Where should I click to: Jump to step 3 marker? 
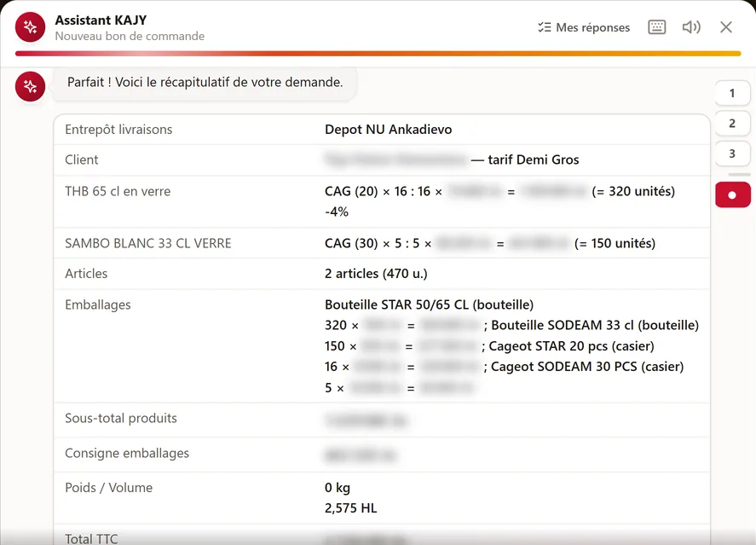coord(732,154)
